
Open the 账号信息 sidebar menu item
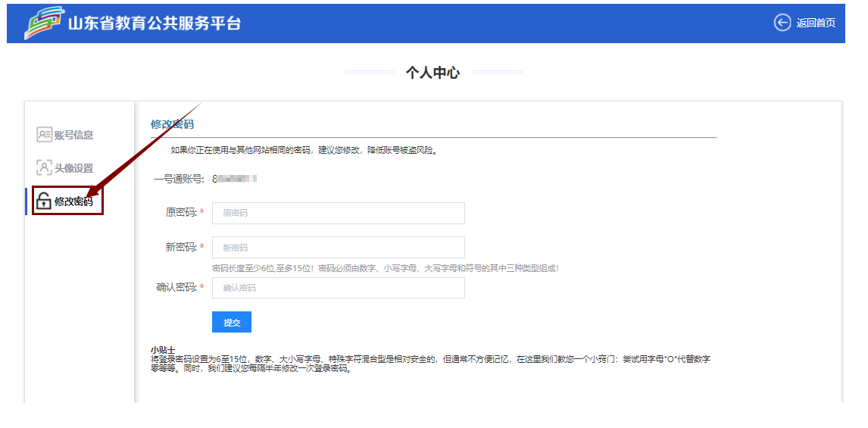click(73, 135)
